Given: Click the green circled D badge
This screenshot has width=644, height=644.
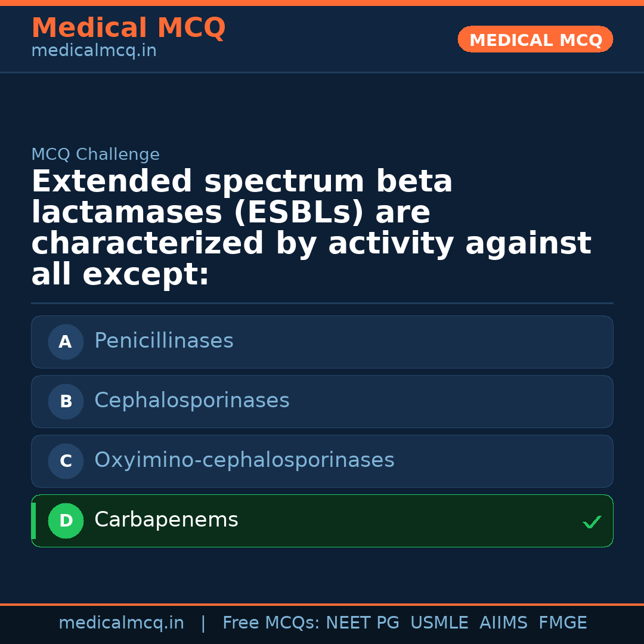Looking at the screenshot, I should pos(66,521).
